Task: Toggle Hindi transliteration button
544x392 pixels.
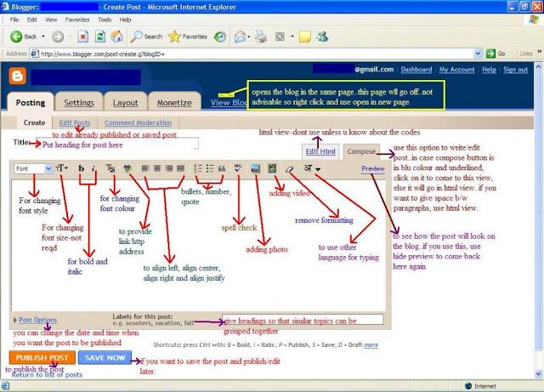Action: click(308, 168)
